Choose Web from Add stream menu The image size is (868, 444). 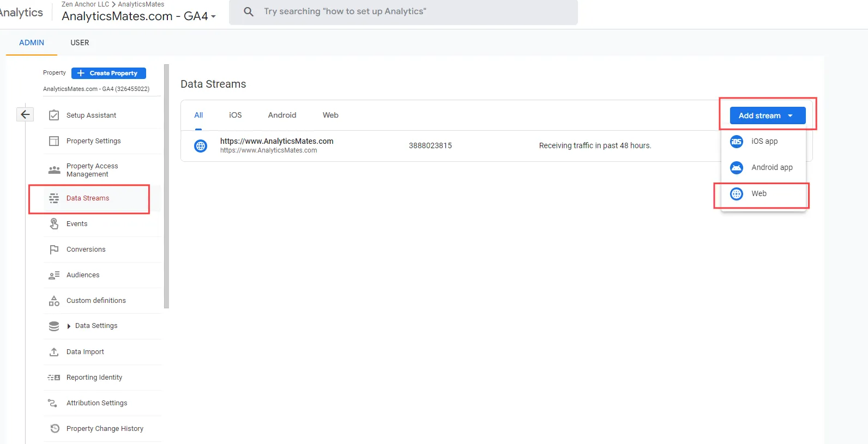[763, 194]
